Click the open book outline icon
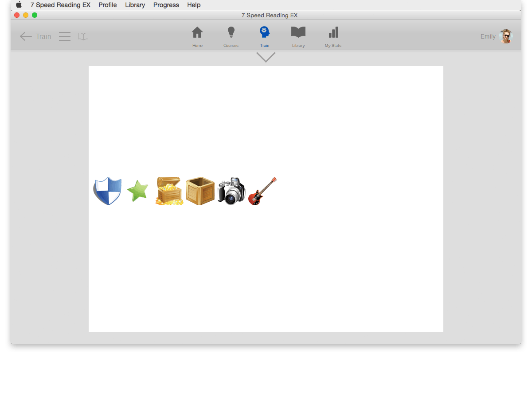 tap(83, 36)
